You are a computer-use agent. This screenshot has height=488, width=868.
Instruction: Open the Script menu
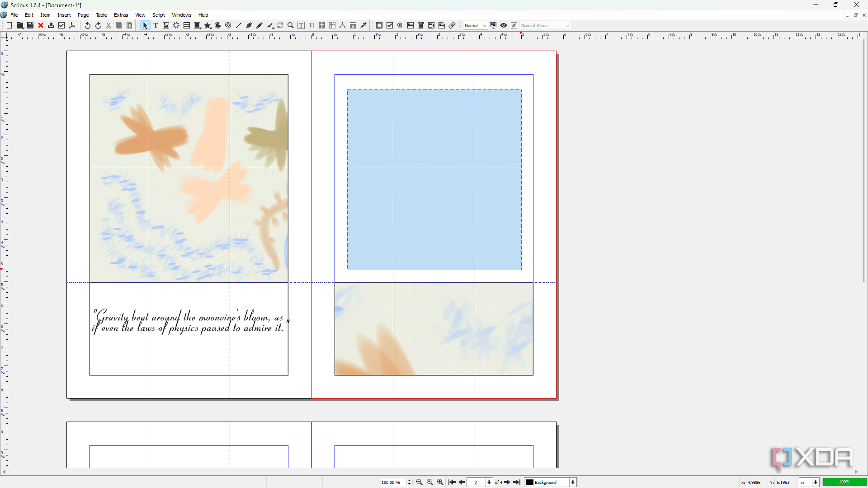[159, 15]
